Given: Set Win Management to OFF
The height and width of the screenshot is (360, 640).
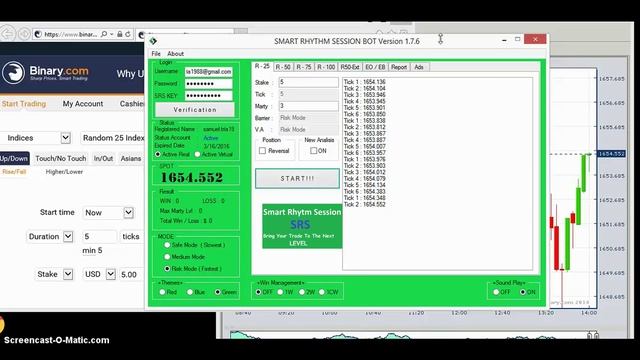Looking at the screenshot, I should pos(258,292).
